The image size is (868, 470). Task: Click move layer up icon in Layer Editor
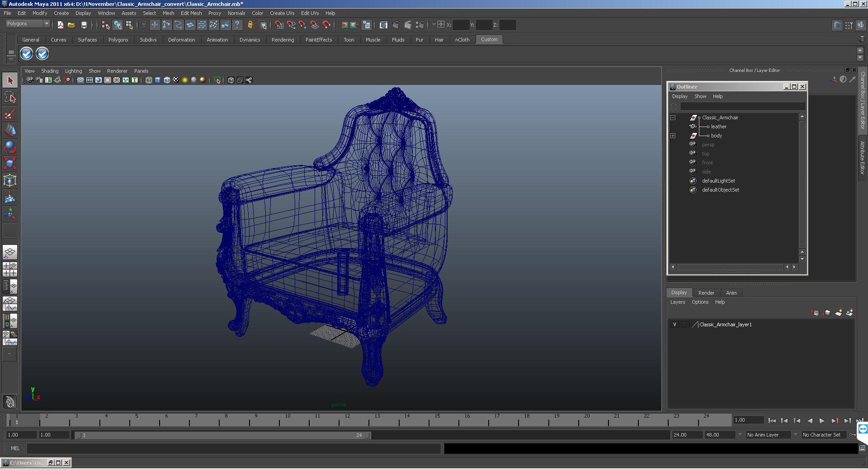816,313
